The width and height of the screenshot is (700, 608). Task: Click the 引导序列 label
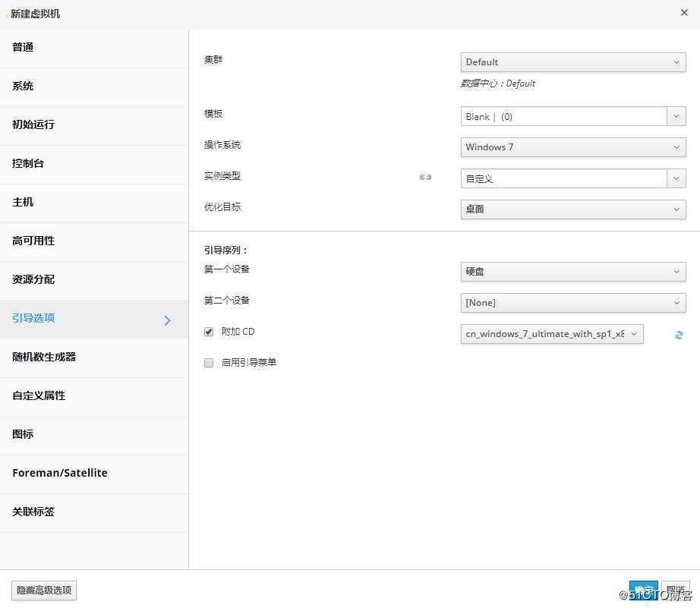[x=225, y=250]
